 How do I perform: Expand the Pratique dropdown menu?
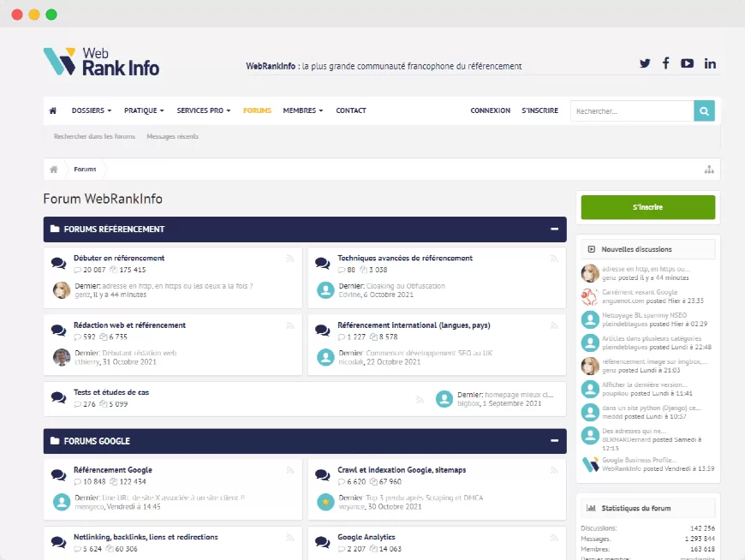tap(144, 110)
